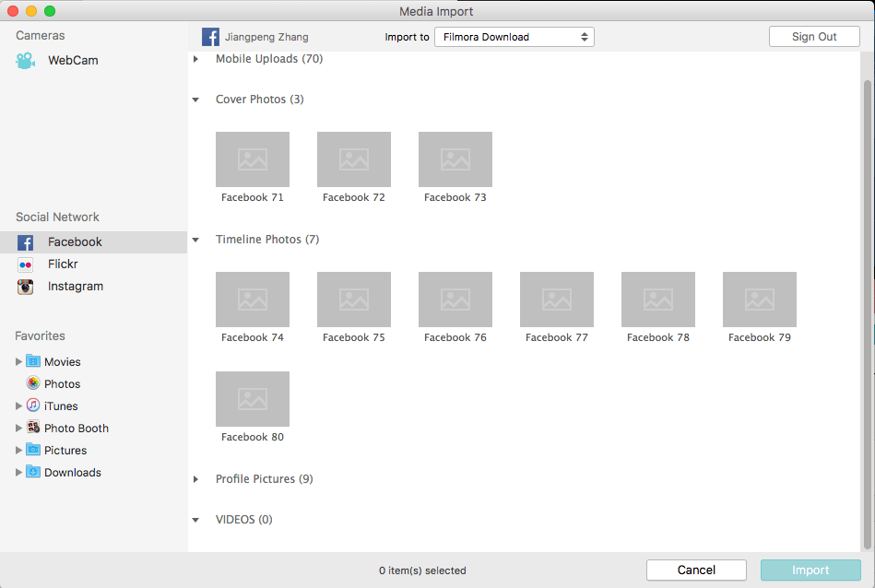Screen dimensions: 875x588
Task: Collapse the VIDEOS (0) section
Action: pyautogui.click(x=195, y=520)
